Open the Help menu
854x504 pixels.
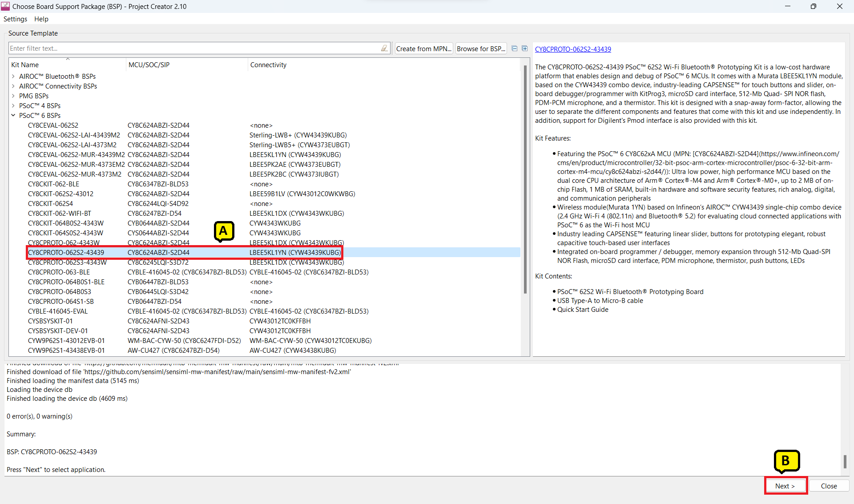click(x=41, y=19)
